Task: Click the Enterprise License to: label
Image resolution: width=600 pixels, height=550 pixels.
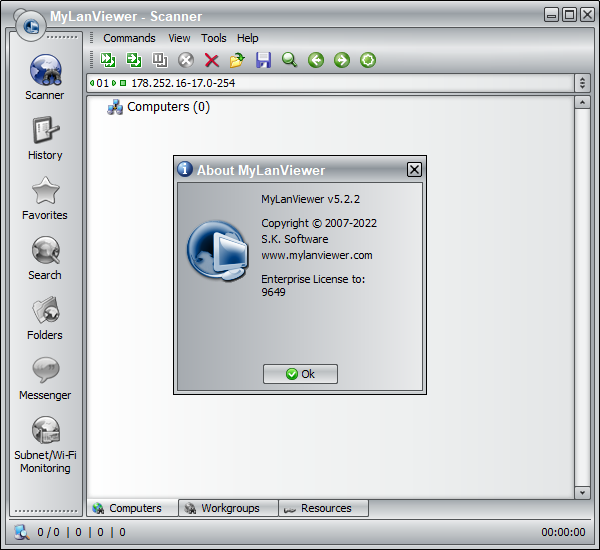Action: (313, 279)
